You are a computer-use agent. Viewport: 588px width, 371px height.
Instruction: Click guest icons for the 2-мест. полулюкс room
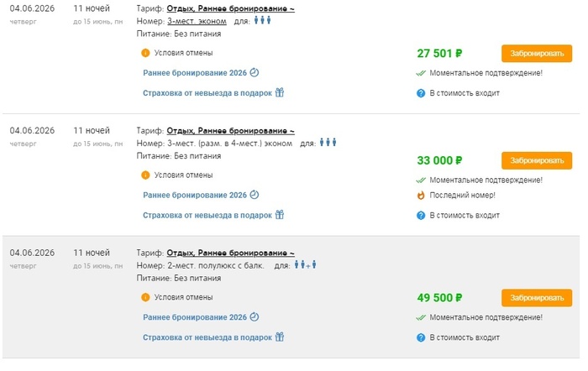(306, 265)
